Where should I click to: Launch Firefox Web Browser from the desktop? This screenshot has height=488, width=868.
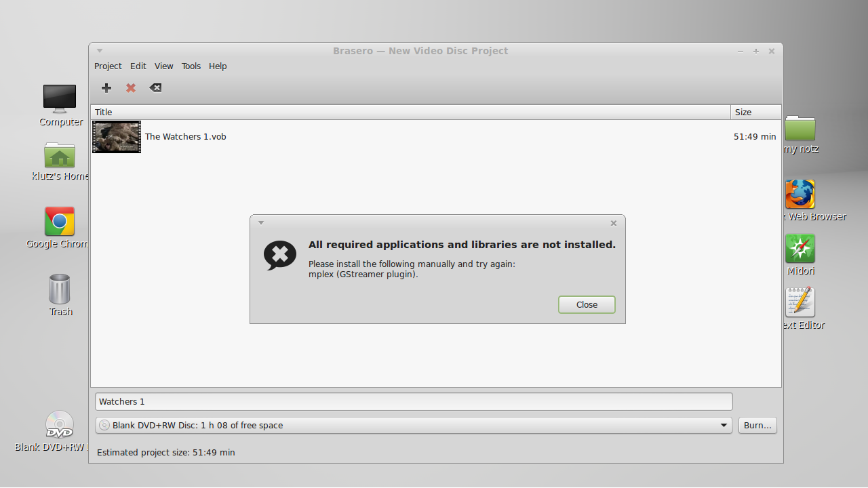[800, 195]
